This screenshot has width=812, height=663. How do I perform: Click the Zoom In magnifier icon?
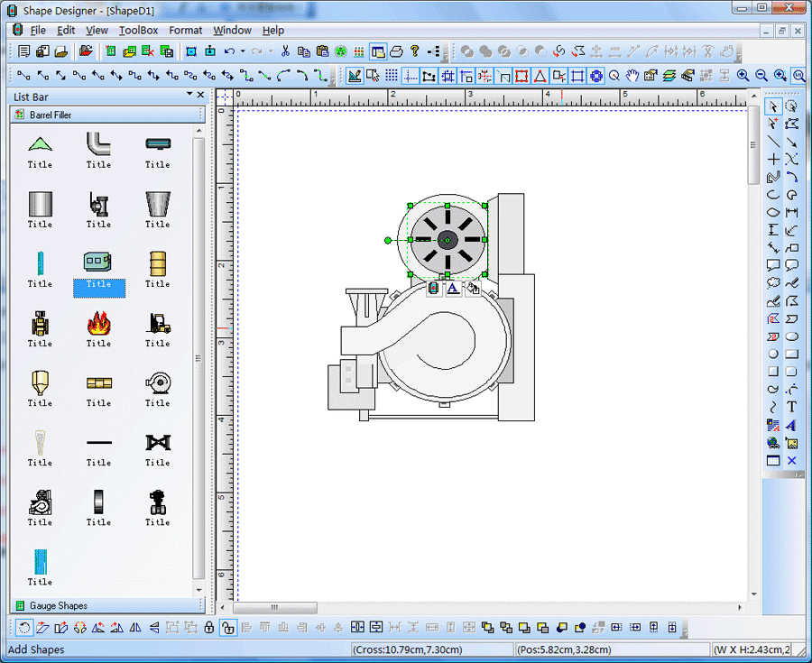(x=743, y=76)
